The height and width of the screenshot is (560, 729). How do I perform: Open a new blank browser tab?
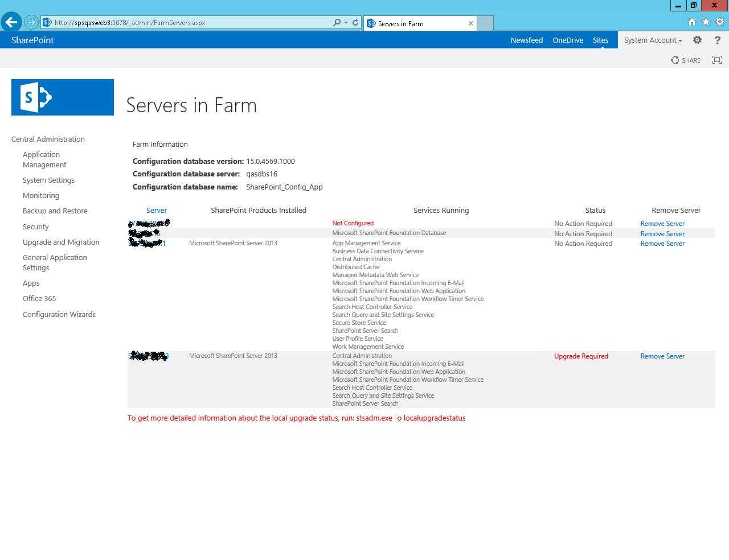point(485,23)
